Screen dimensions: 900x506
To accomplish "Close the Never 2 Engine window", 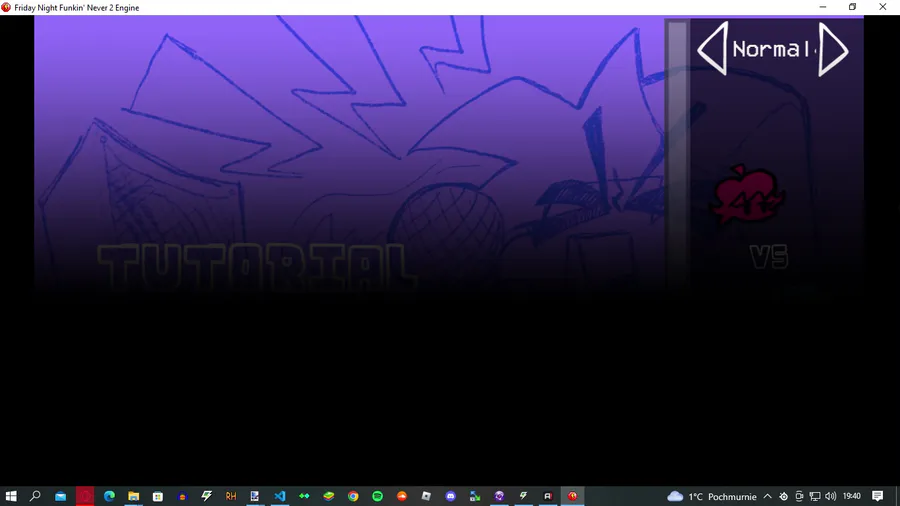I will pos(883,7).
